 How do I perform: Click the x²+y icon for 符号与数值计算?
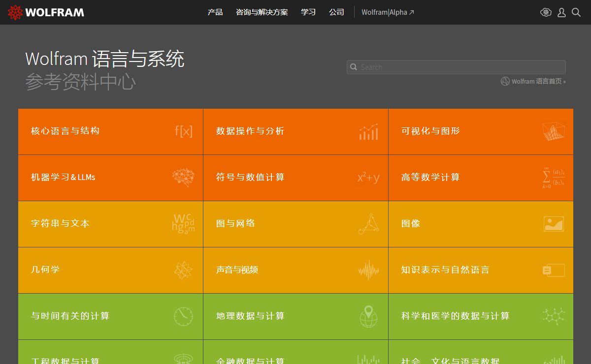pyautogui.click(x=368, y=178)
